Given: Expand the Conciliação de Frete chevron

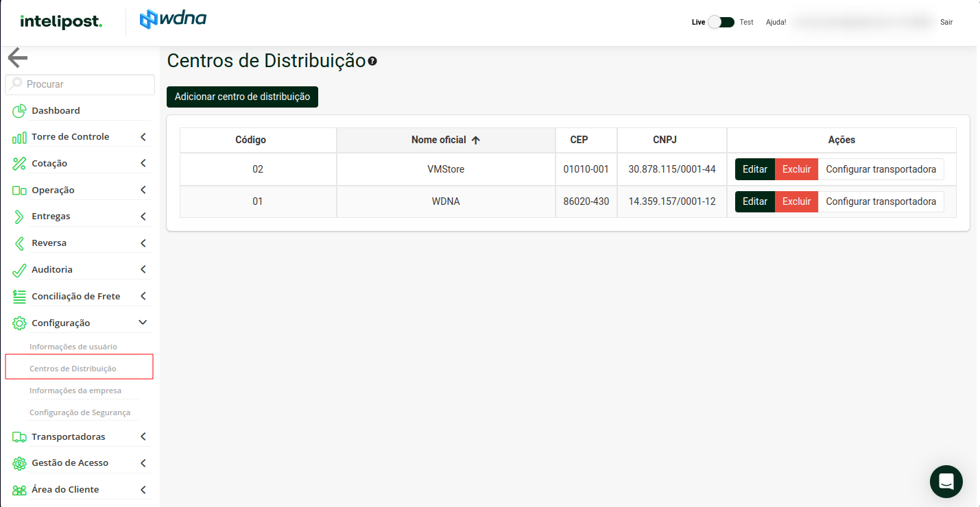Looking at the screenshot, I should pyautogui.click(x=143, y=297).
